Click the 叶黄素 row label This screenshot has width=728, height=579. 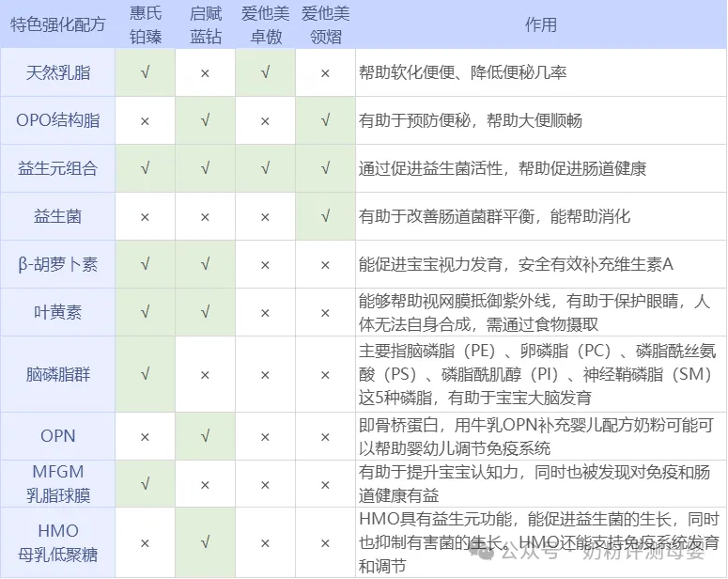coord(57,312)
